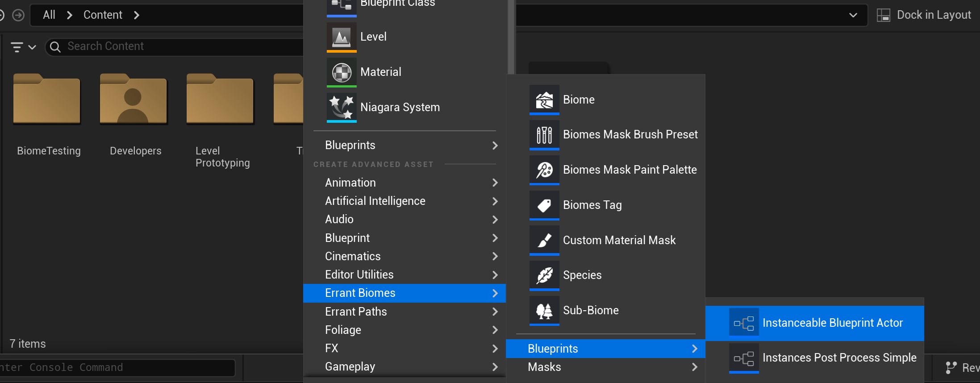This screenshot has width=980, height=383.
Task: Select the Species leaf icon
Action: tap(544, 275)
